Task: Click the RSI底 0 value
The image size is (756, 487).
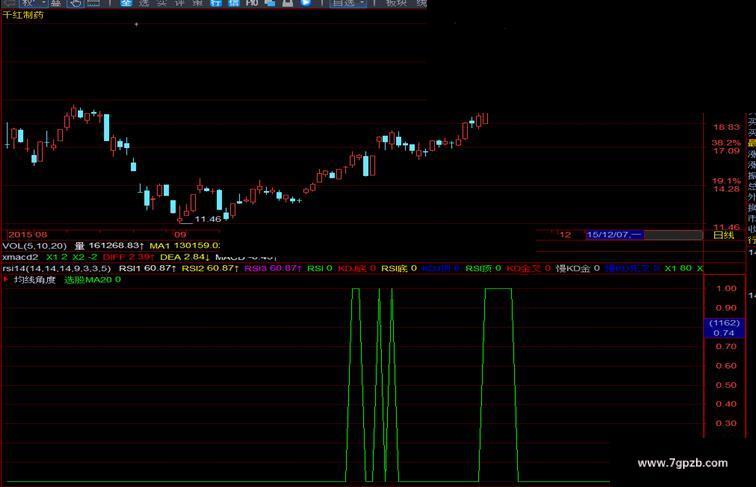Action: coord(399,269)
